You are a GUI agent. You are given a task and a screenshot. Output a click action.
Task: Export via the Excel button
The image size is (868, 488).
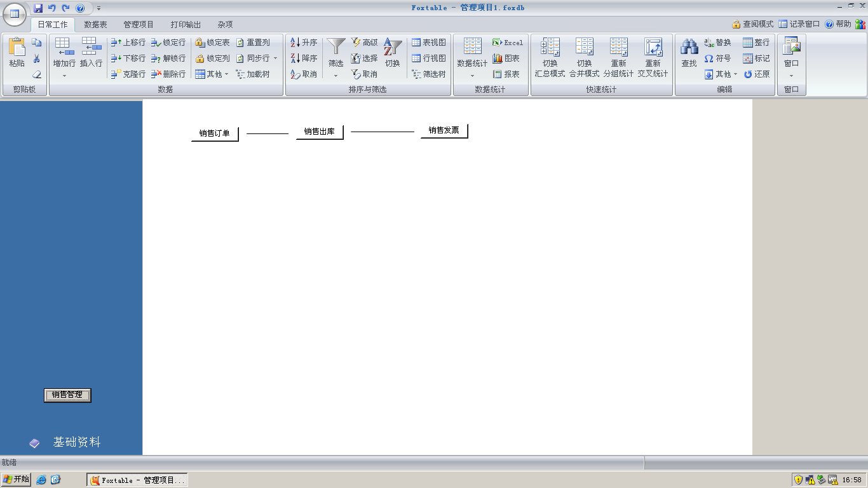coord(508,43)
